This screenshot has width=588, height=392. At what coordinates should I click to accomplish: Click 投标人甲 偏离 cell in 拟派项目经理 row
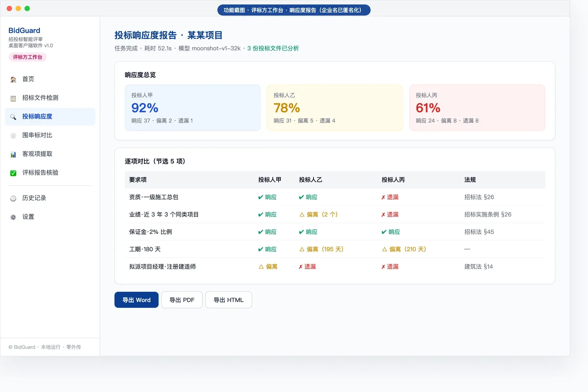tap(268, 266)
